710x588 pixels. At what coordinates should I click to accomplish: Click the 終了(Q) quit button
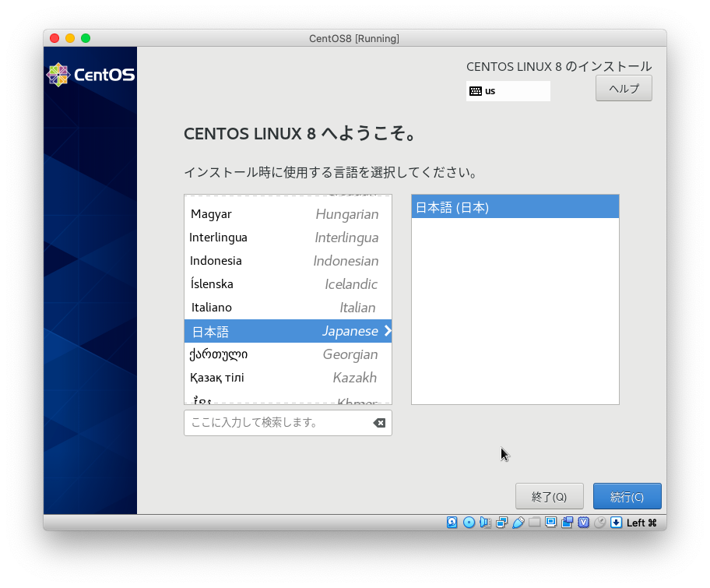pos(550,497)
